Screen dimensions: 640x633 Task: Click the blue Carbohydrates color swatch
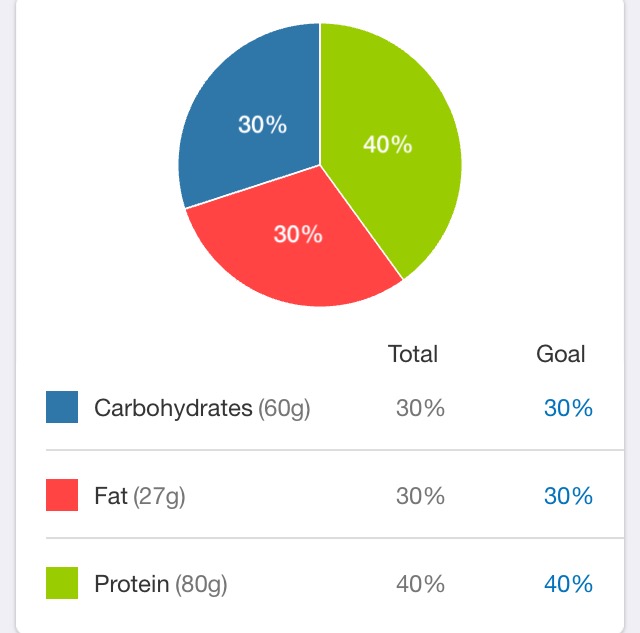point(62,407)
